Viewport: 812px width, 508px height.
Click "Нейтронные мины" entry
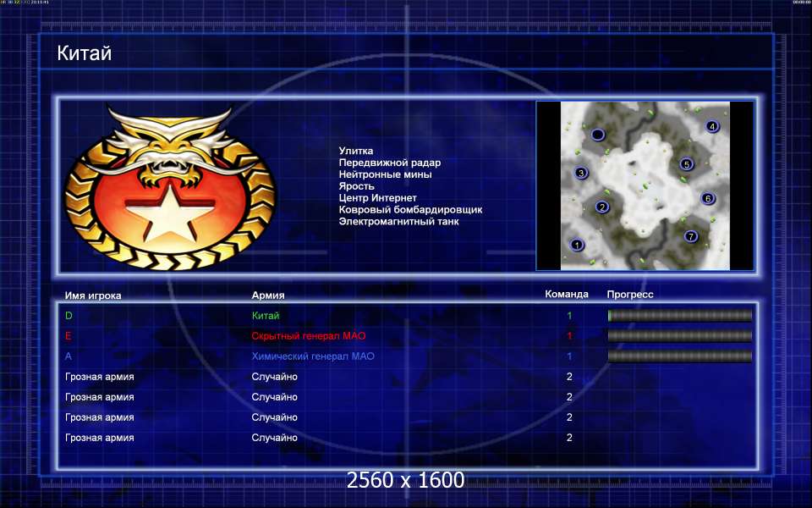385,174
